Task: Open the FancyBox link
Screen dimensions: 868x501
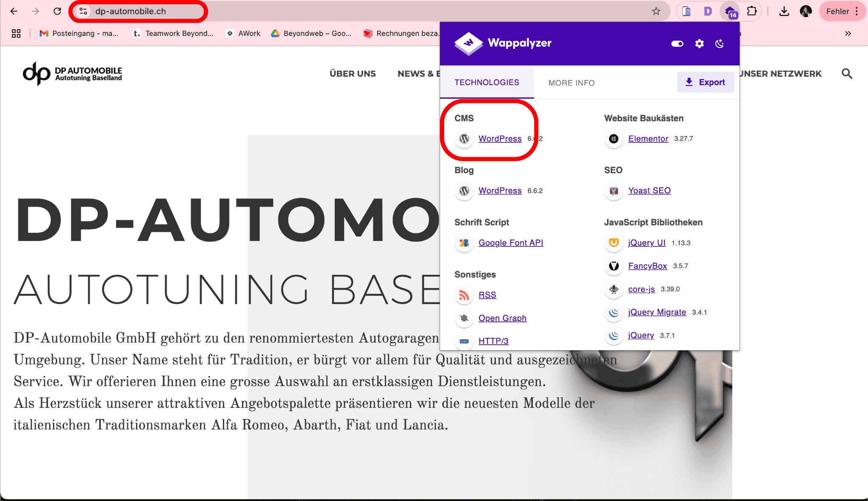Action: 647,266
